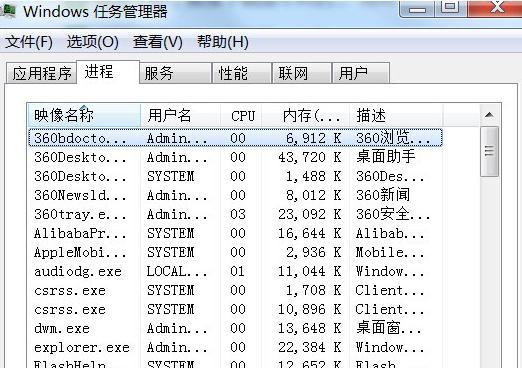Image resolution: width=522 pixels, height=368 pixels.
Task: Click the 桌面助手 description
Action: coord(385,157)
